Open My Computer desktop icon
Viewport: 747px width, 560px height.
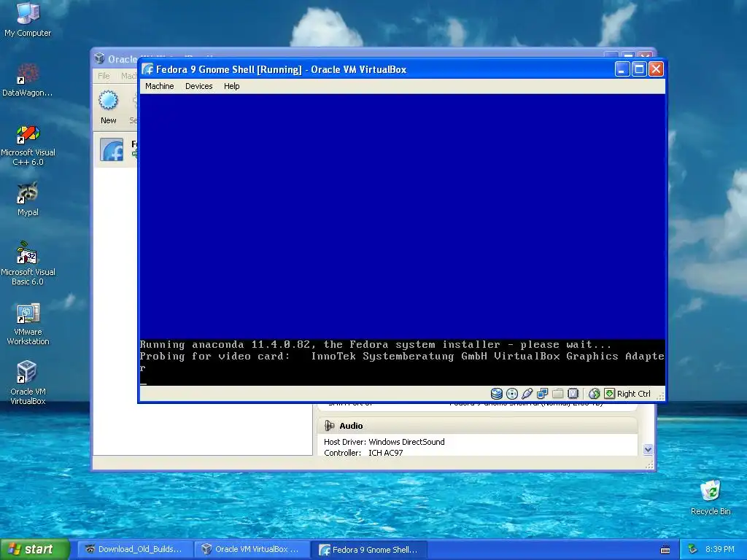pos(28,20)
